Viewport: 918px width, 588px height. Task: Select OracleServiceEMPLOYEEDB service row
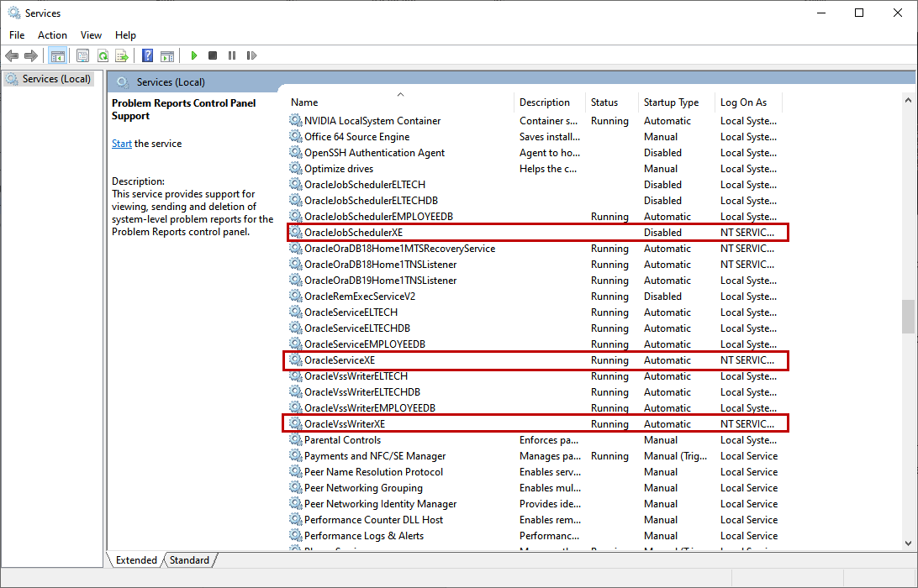click(x=535, y=344)
